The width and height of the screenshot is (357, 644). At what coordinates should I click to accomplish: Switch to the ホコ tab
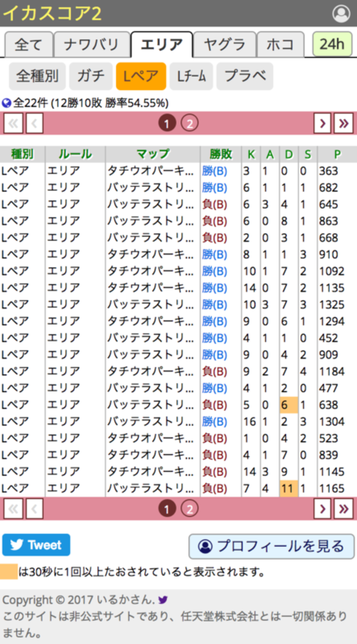tap(280, 44)
